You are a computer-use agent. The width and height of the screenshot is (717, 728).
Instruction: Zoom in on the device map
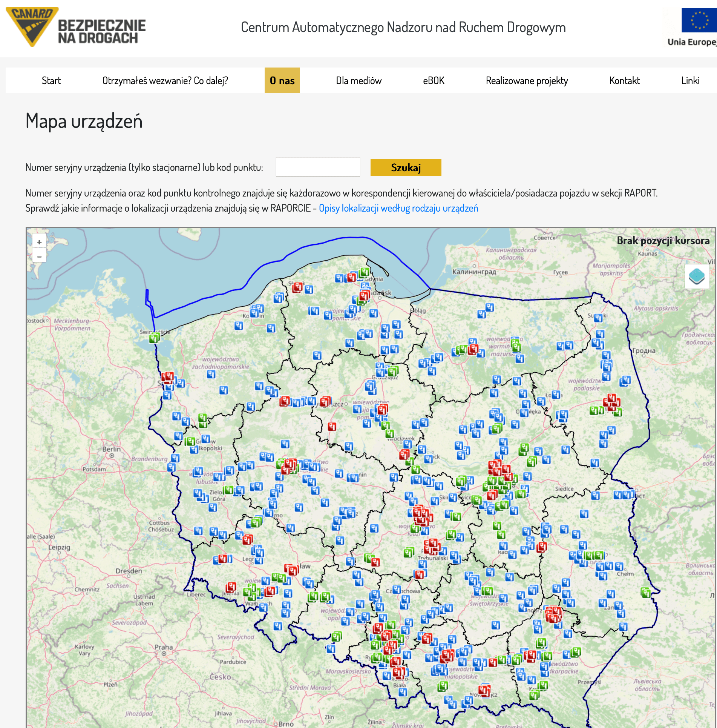click(39, 242)
